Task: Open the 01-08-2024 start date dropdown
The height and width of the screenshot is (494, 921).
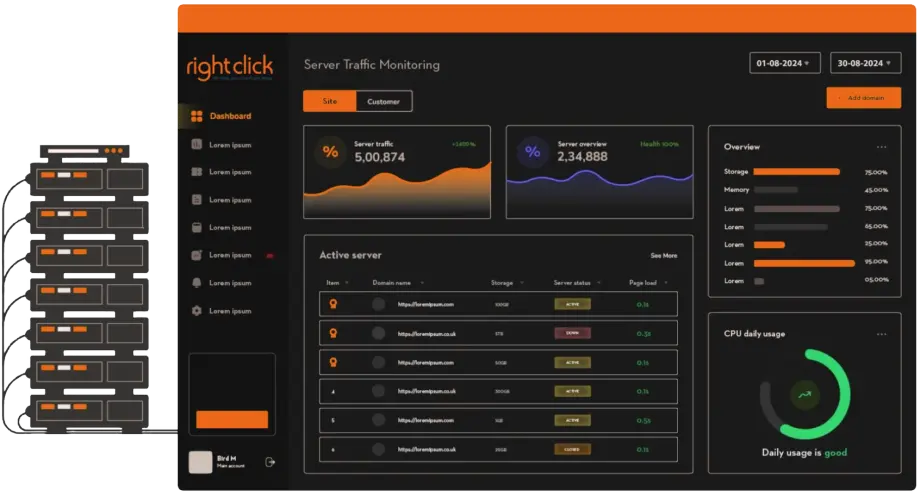Action: [784, 63]
